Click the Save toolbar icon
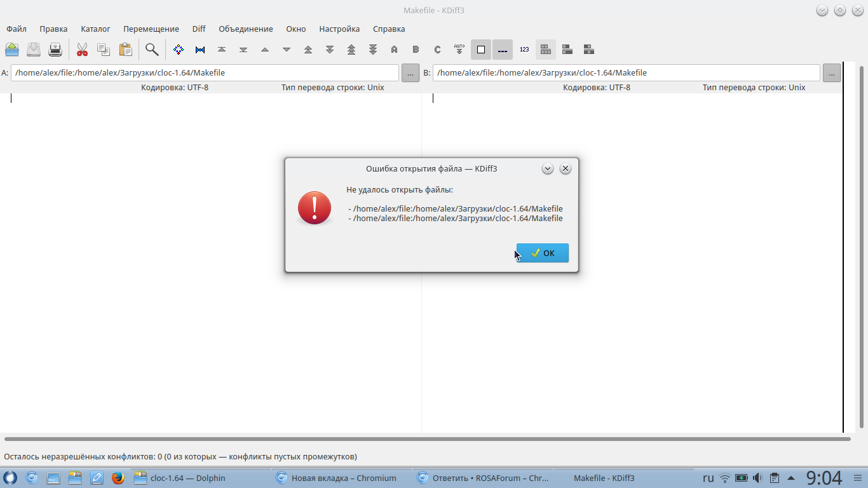 [34, 50]
